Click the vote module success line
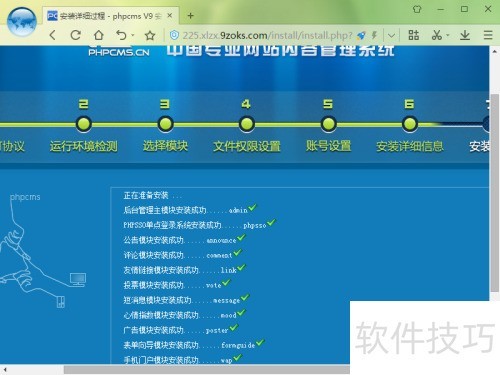Screen dimensions: 500x375 tap(177, 285)
